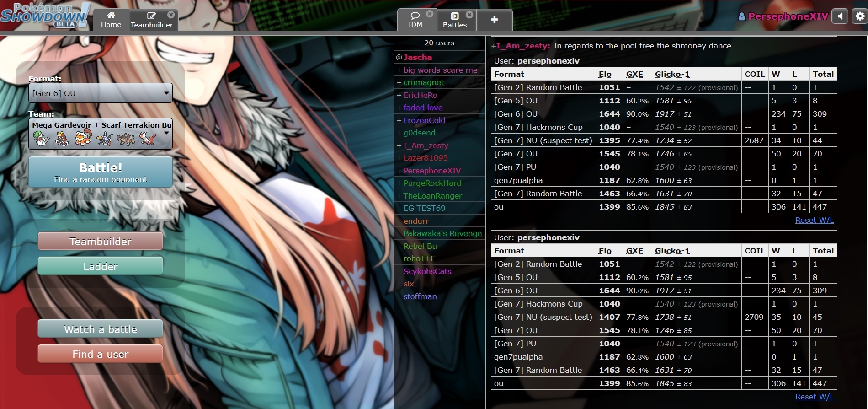The width and height of the screenshot is (868, 409).
Task: Click I_Am_zesty's name in the chat message
Action: pyautogui.click(x=523, y=46)
